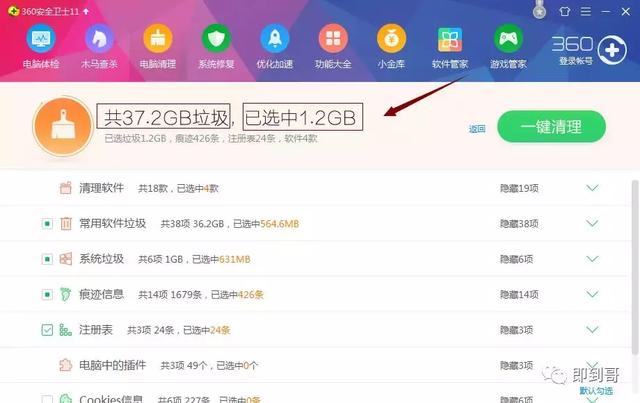
Task: Click the vertical scrollbar of the list
Action: (x=635, y=267)
